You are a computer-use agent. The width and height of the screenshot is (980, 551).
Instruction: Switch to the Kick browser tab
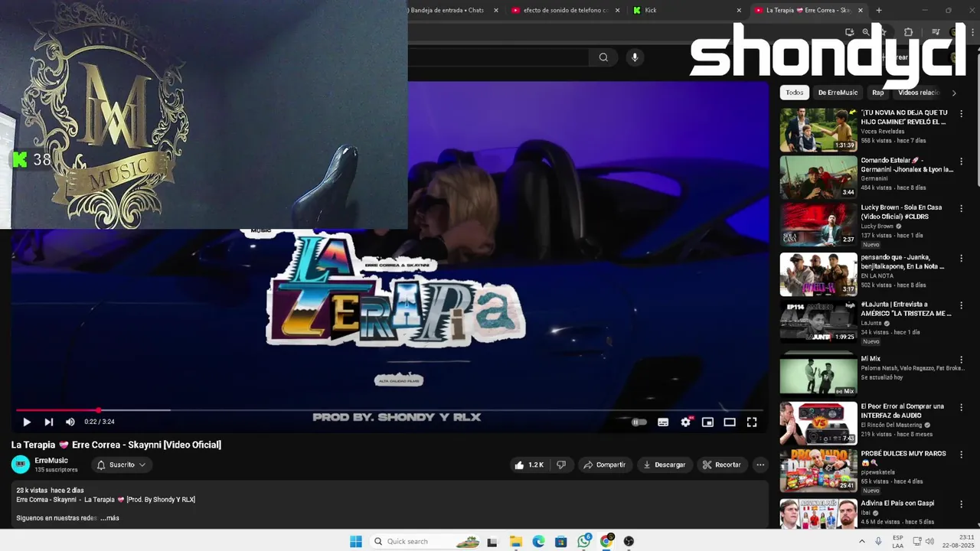pos(687,10)
